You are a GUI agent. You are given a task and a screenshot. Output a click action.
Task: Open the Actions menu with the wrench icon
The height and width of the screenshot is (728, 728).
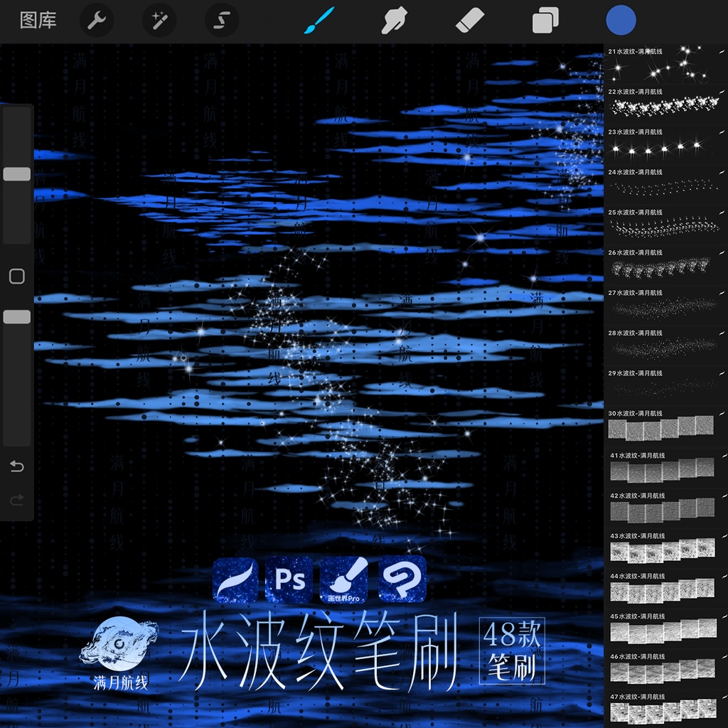[97, 20]
